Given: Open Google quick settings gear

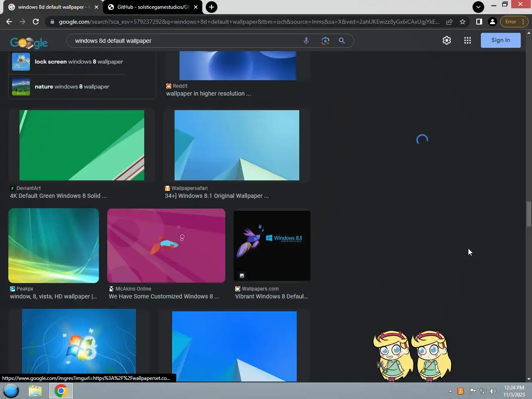Looking at the screenshot, I should tap(447, 40).
